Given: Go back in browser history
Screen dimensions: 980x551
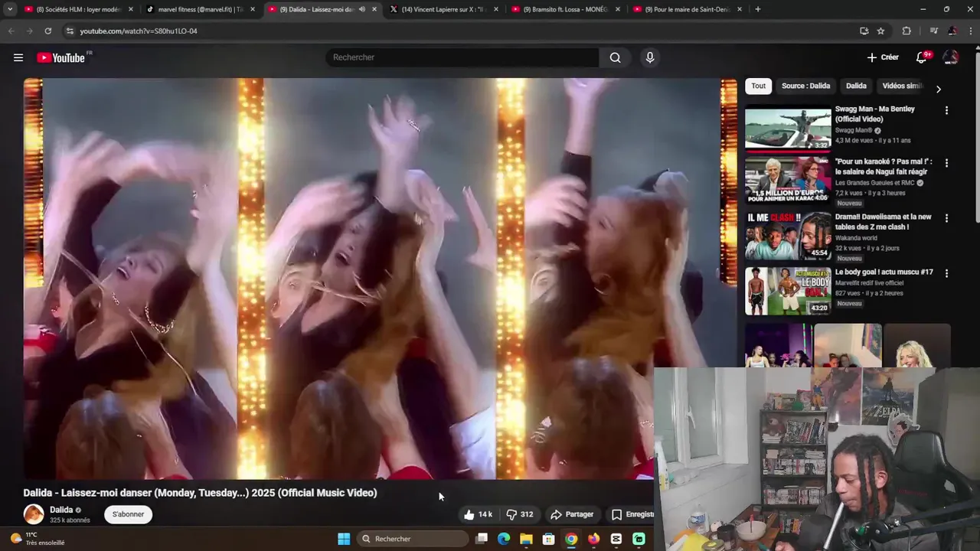Looking at the screenshot, I should tap(11, 31).
